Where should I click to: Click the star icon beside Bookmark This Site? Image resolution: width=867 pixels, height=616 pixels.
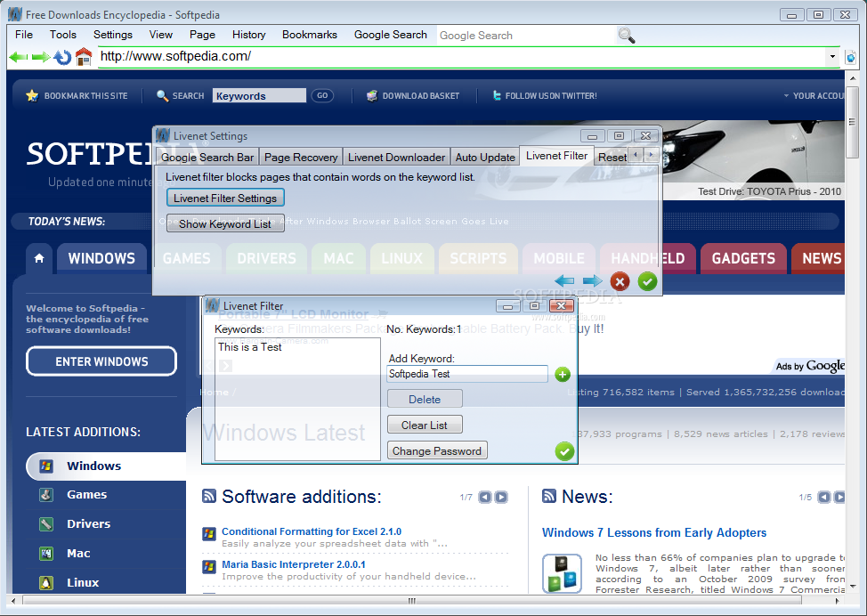point(32,95)
